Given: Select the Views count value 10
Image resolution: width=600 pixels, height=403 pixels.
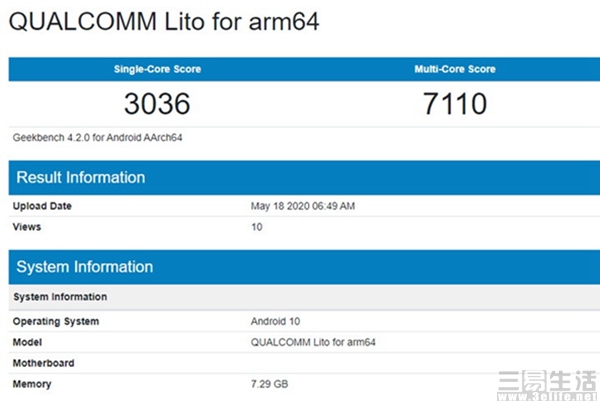Looking at the screenshot, I should coord(257,227).
